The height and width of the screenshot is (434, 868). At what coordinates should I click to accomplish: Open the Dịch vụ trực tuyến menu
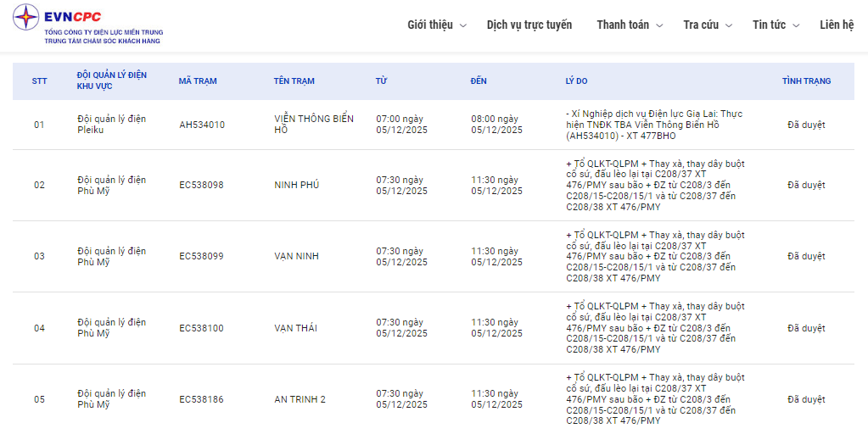[529, 25]
